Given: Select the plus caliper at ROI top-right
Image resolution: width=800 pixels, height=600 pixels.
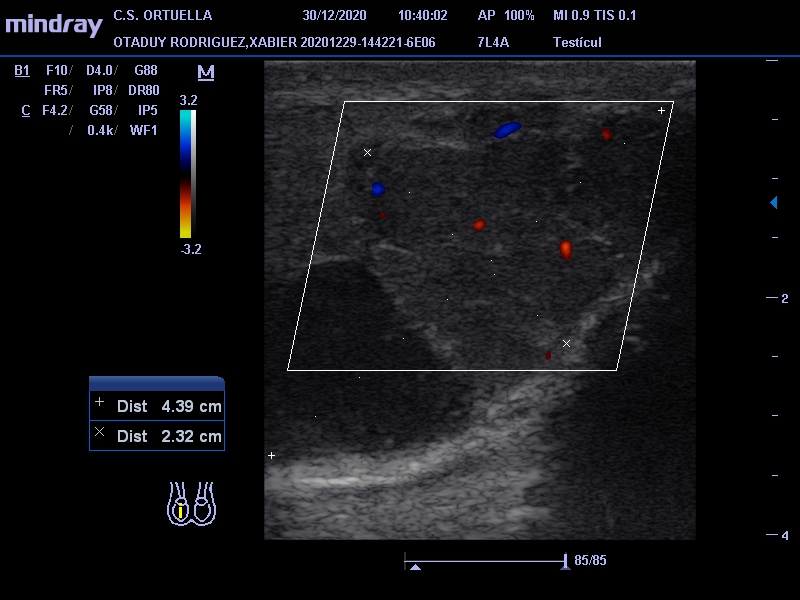Looking at the screenshot, I should pyautogui.click(x=661, y=110).
